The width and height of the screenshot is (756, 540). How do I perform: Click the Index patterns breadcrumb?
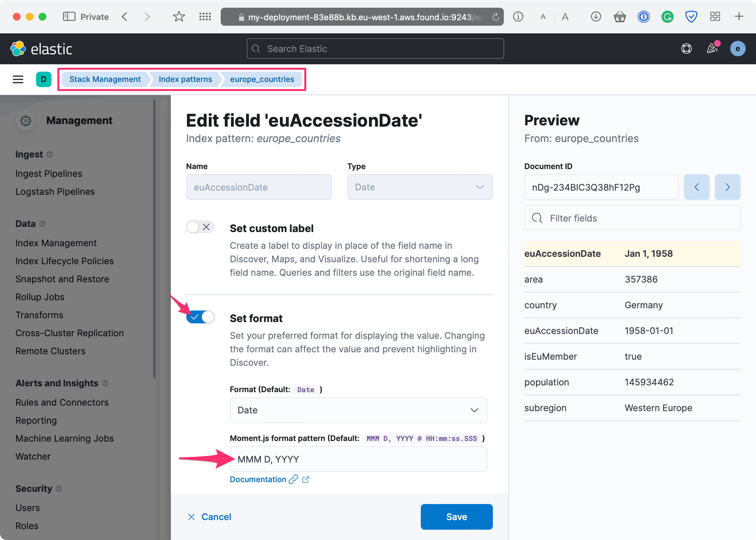(185, 79)
